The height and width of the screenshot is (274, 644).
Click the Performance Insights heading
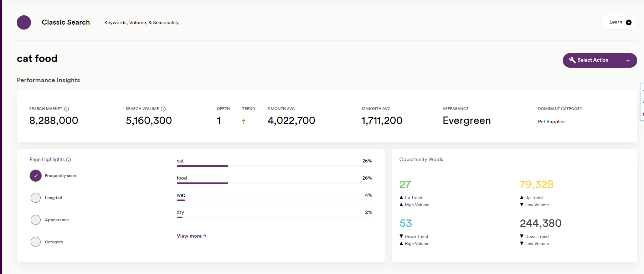(x=48, y=80)
